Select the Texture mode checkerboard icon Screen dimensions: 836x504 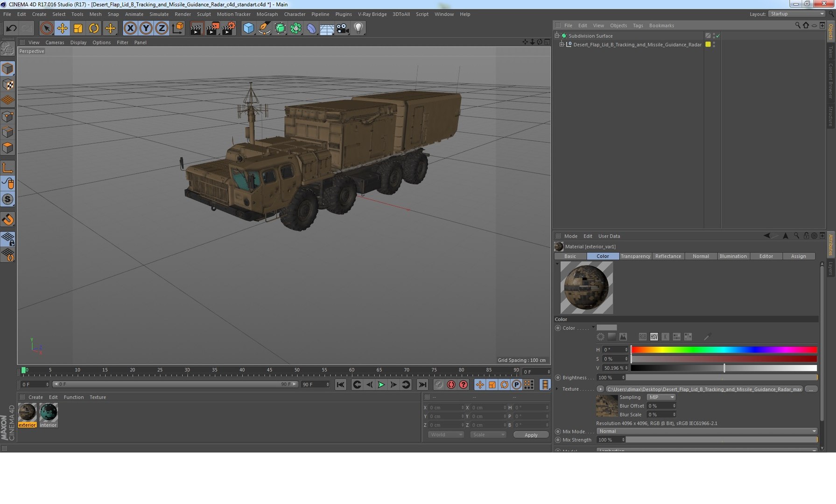click(8, 84)
